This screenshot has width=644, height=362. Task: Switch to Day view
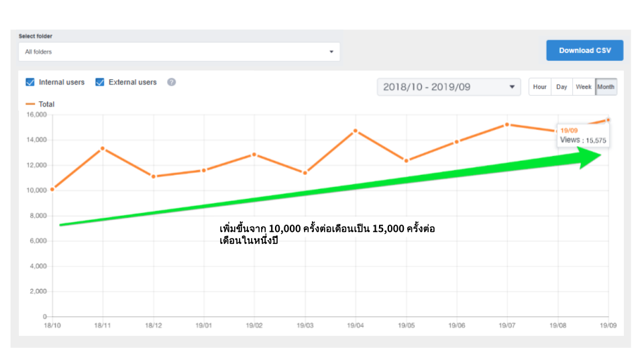(561, 87)
